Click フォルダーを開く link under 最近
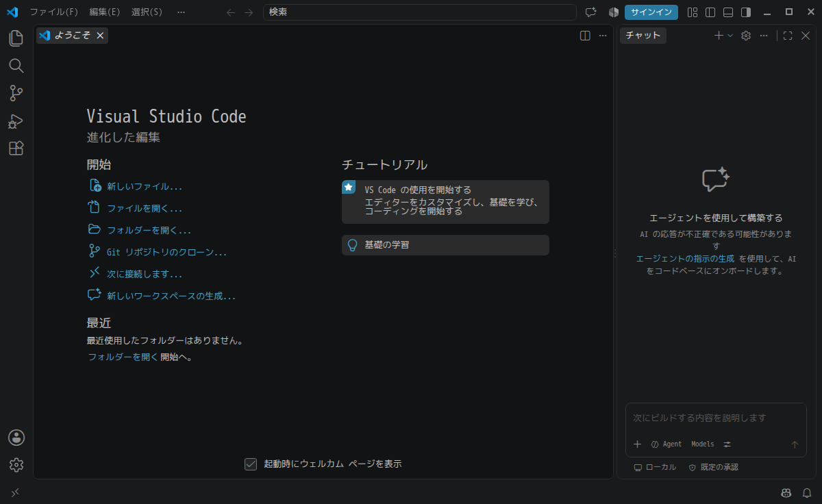This screenshot has width=822, height=504. [123, 357]
